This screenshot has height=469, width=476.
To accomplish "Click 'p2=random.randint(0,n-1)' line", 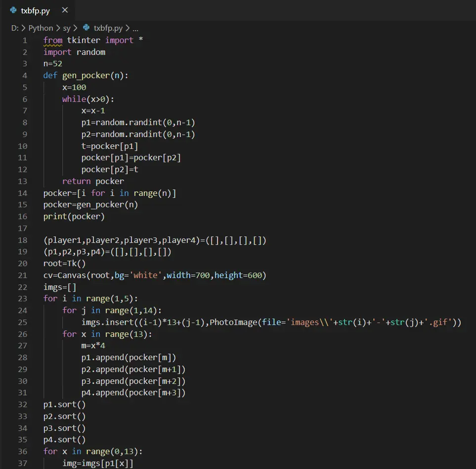I will click(x=138, y=135).
